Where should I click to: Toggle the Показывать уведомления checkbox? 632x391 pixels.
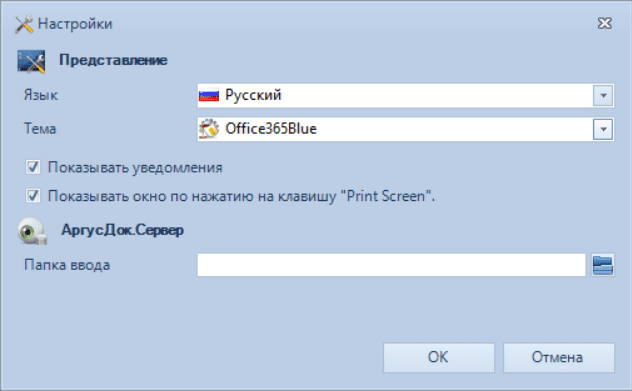(33, 167)
